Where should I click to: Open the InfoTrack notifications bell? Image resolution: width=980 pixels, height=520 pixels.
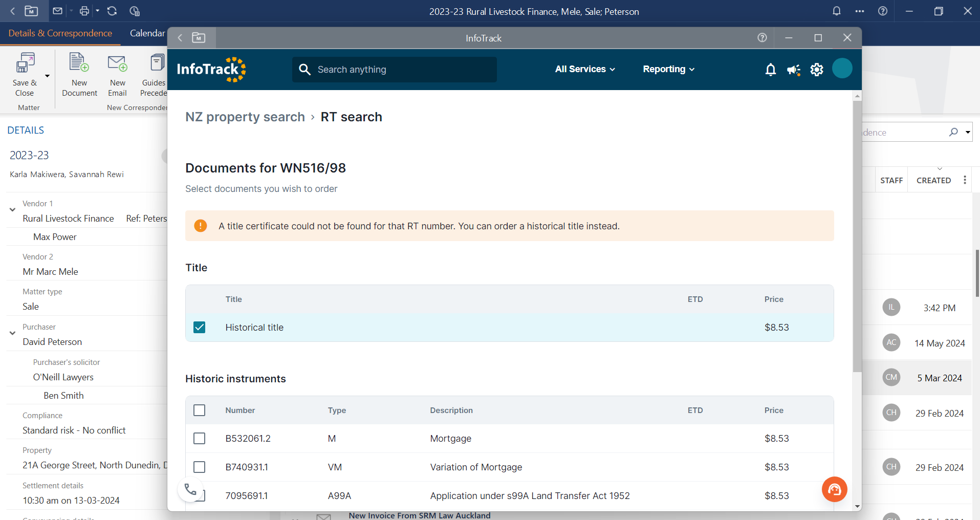(x=770, y=69)
